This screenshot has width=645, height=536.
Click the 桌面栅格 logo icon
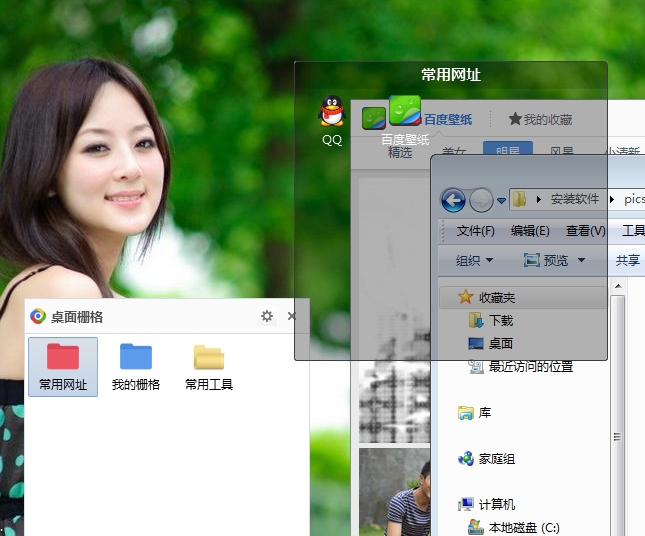[38, 316]
